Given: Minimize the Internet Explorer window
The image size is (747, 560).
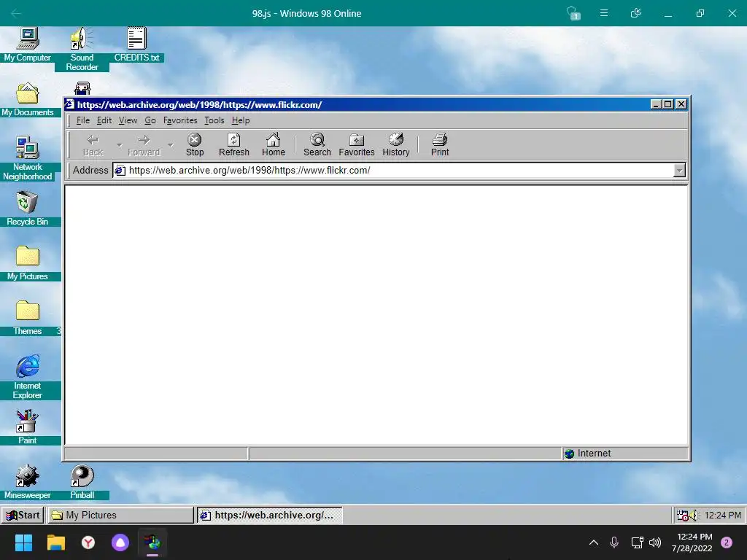Looking at the screenshot, I should click(656, 104).
